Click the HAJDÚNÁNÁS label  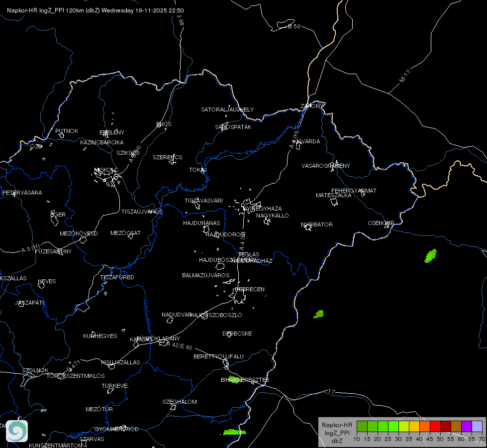[x=201, y=223]
